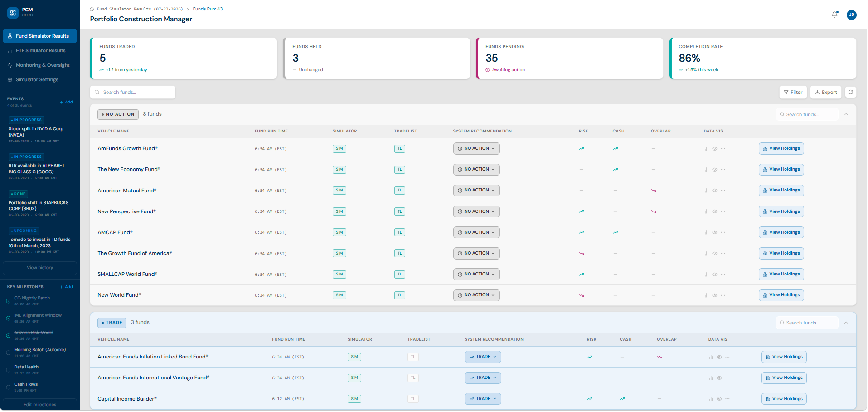Open TRADE dropdown for Capital Income Builder
This screenshot has height=412, width=868.
click(483, 399)
